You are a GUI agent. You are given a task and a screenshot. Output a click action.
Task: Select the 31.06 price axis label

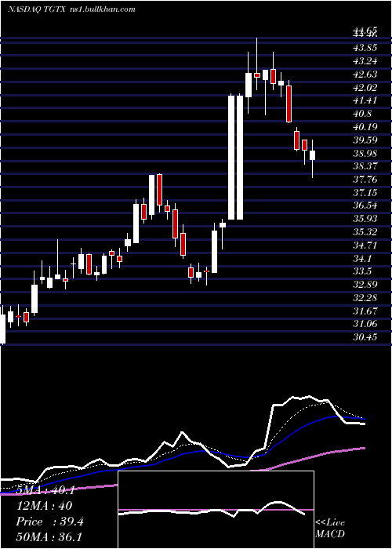(364, 325)
